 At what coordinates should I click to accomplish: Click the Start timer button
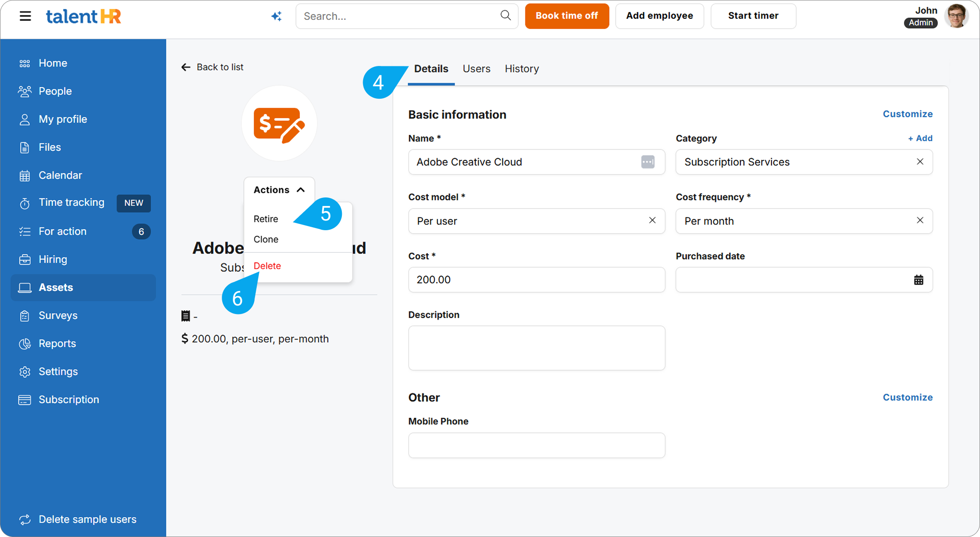point(753,16)
